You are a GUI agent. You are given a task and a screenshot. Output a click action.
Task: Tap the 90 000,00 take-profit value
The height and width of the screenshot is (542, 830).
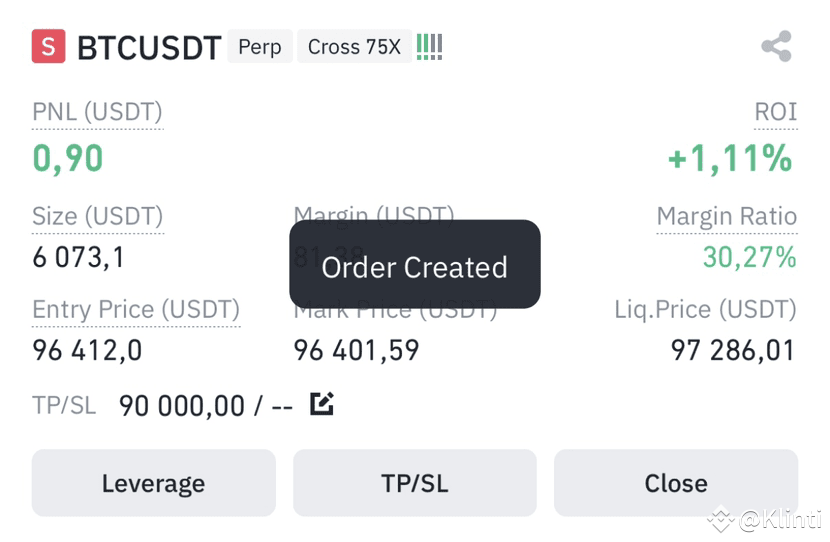click(182, 406)
